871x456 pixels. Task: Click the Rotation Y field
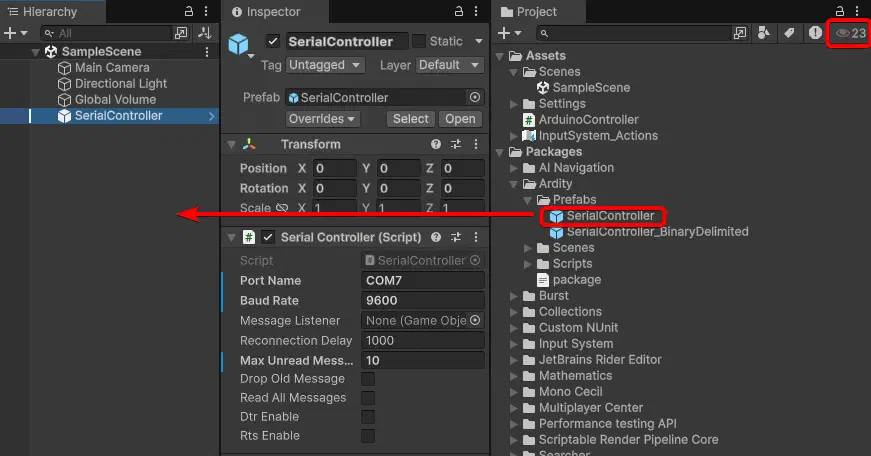(x=399, y=188)
